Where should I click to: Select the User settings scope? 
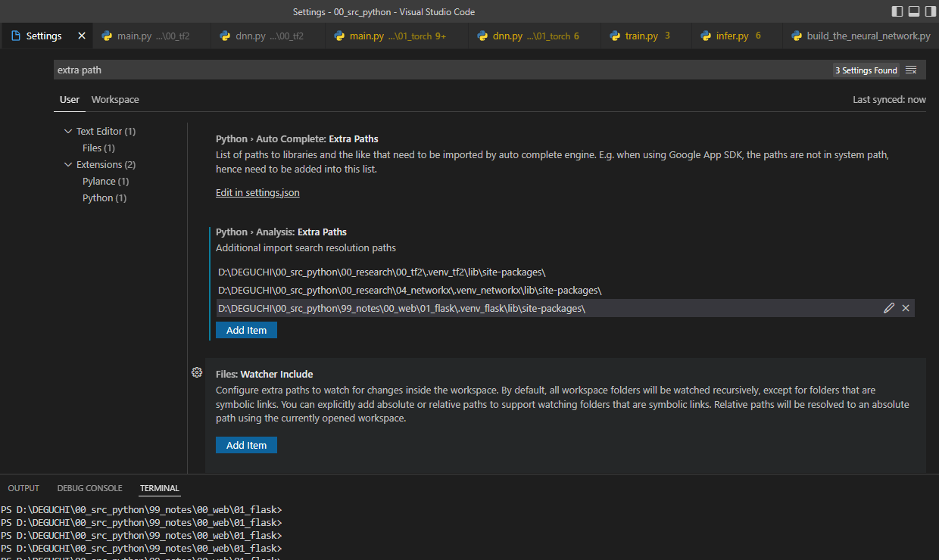point(70,99)
